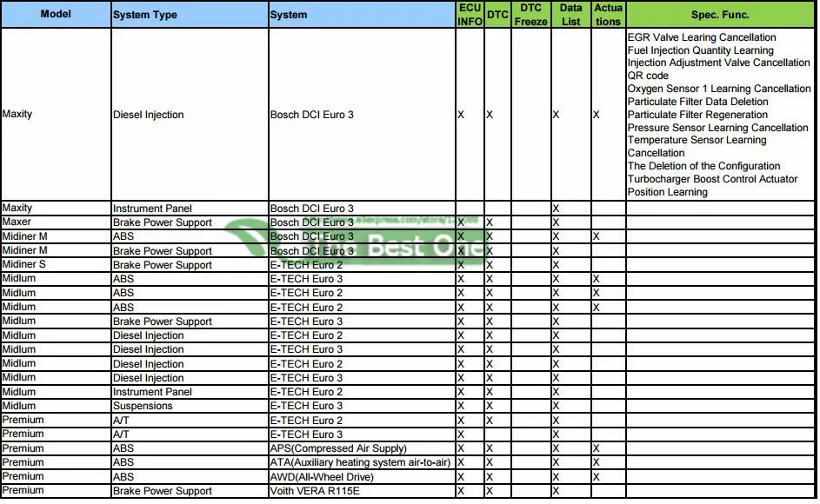Viewport: 820px width, 504px height.
Task: Click the "Actuations" column header
Action: [609, 14]
